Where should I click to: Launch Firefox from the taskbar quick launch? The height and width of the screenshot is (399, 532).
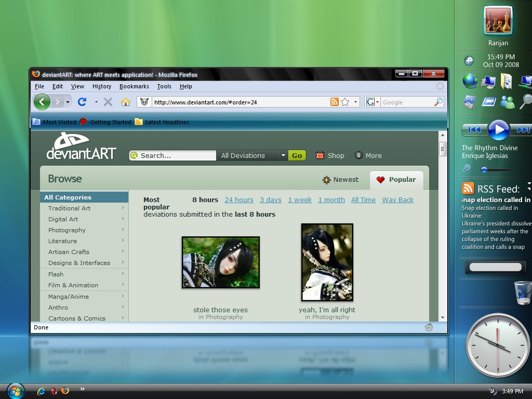65,391
